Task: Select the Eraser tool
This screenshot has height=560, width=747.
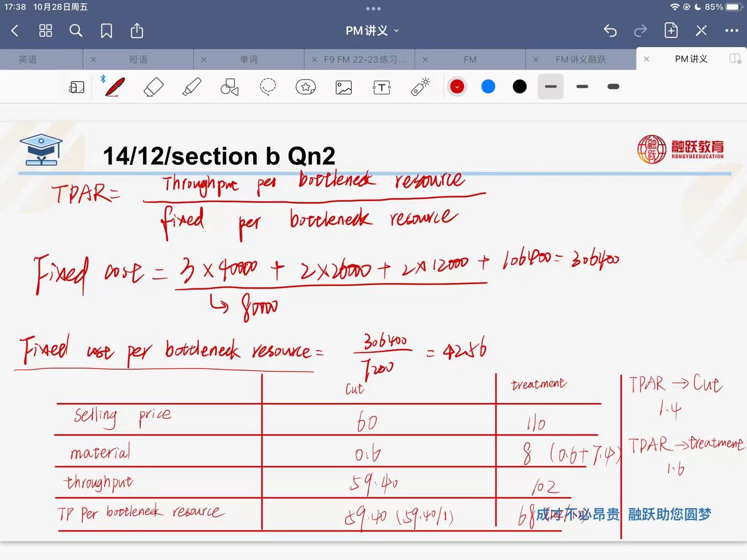Action: pos(153,87)
